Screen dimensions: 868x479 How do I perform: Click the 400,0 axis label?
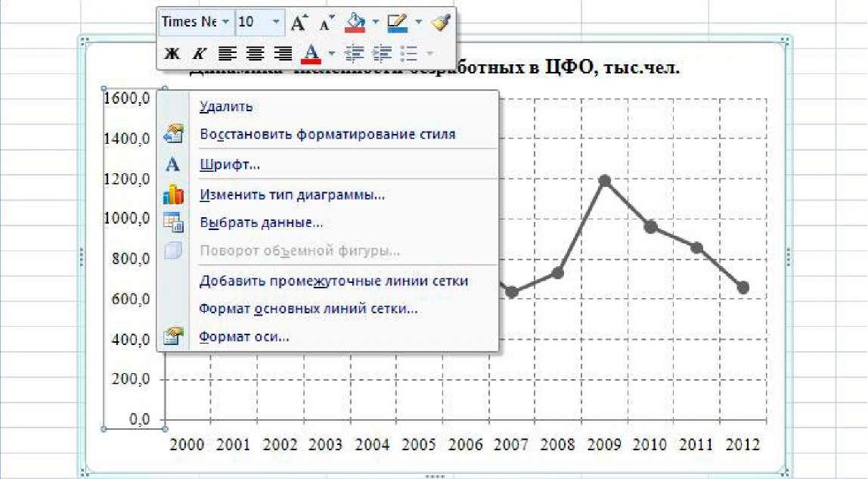(x=131, y=339)
